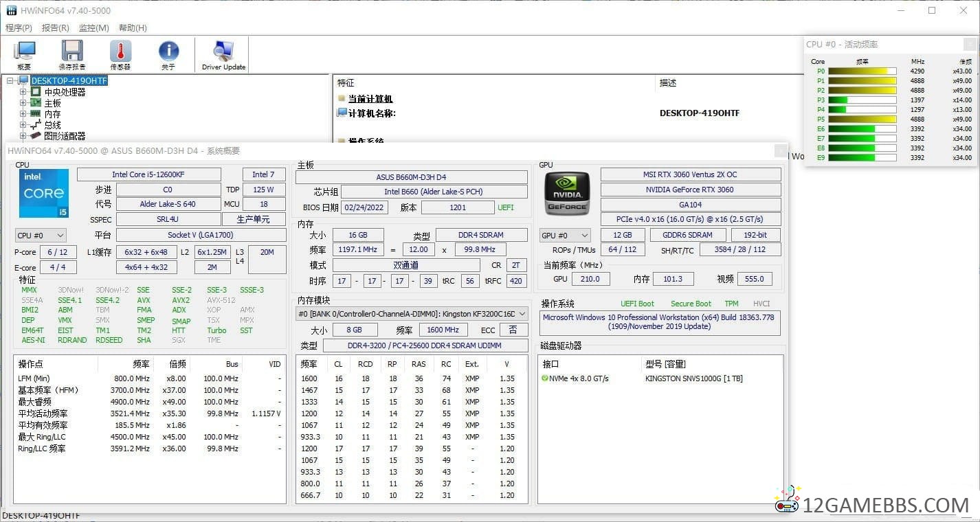Expand the 内存 tree node
The height and width of the screenshot is (522, 980).
[x=23, y=113]
